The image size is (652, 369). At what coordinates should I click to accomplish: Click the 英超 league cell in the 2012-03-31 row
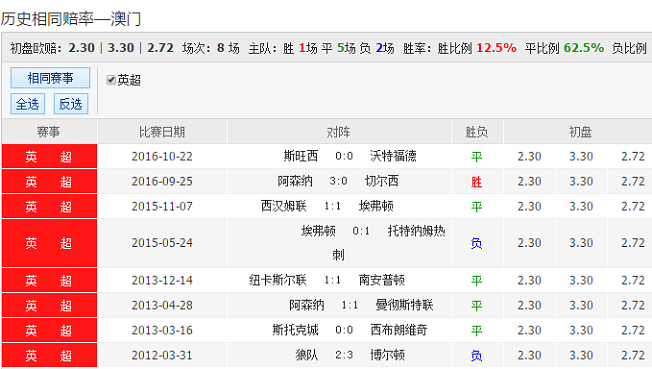[49, 355]
